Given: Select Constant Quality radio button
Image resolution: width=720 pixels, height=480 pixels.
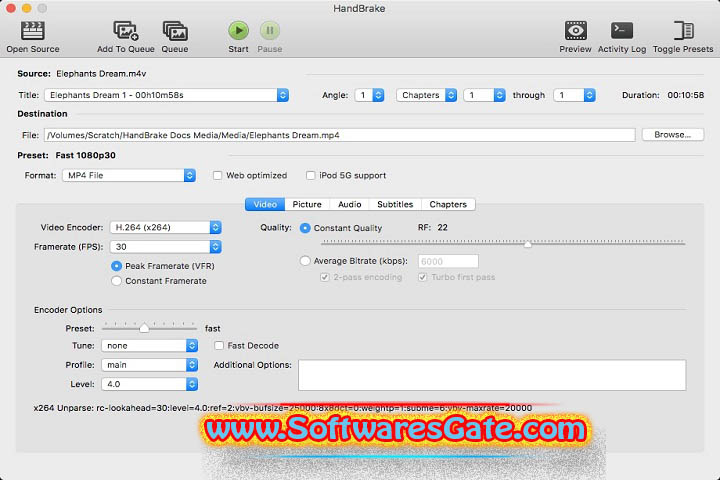Looking at the screenshot, I should 305,228.
